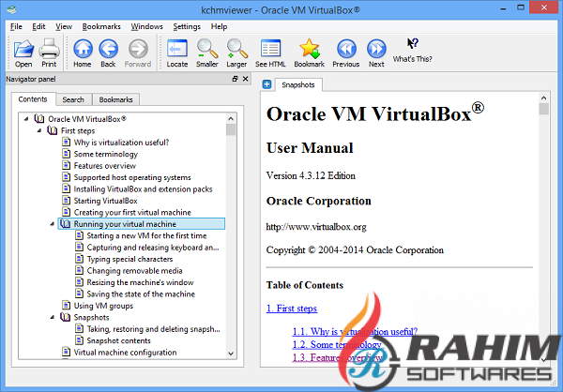Image resolution: width=563 pixels, height=392 pixels.
Task: Click contents tree scrollbar up arrow
Action: point(231,118)
